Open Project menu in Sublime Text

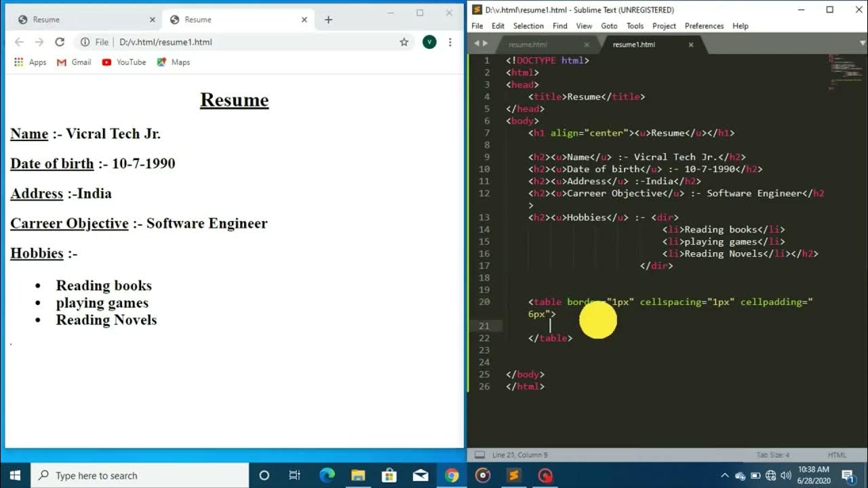tap(664, 26)
